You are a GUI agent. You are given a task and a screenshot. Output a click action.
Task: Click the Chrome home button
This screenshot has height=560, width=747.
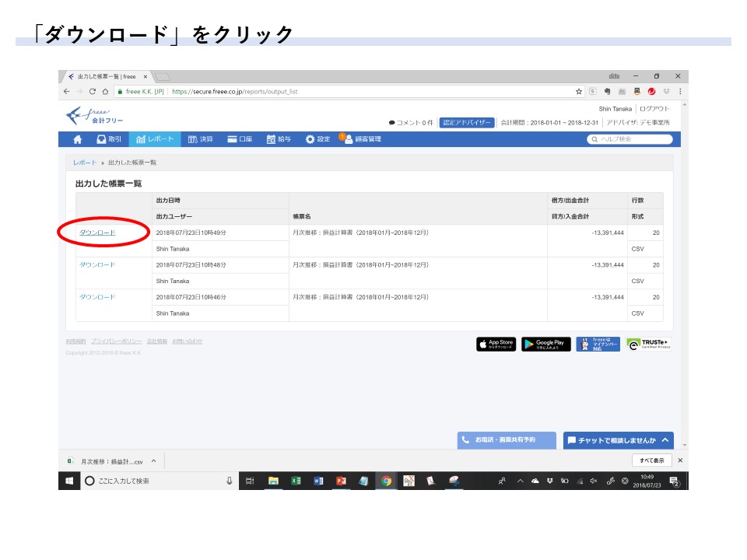pyautogui.click(x=105, y=92)
